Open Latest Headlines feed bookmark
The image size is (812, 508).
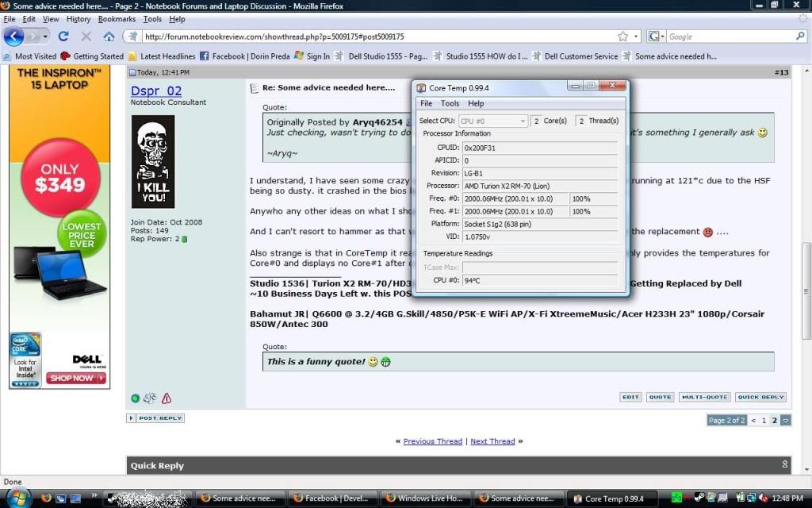pos(162,56)
